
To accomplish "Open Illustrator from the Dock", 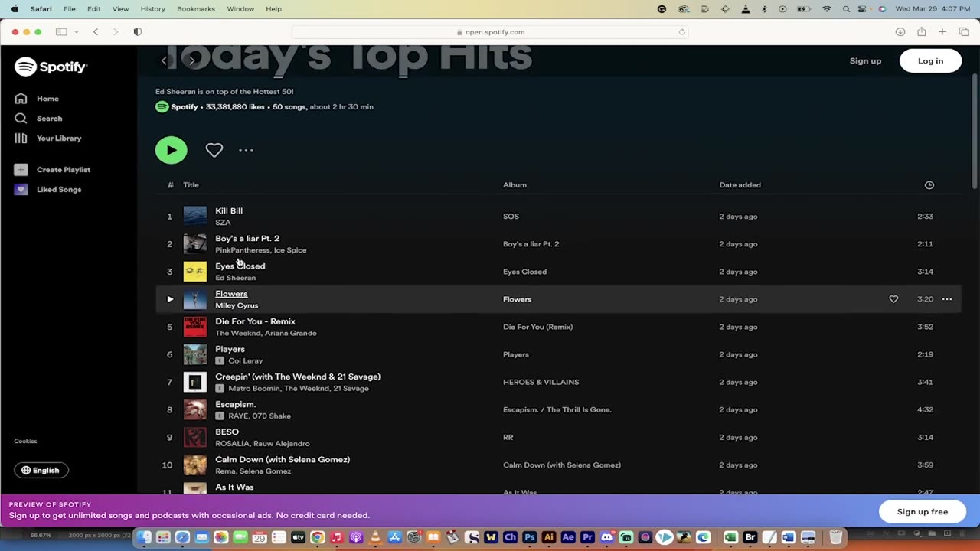I will point(548,537).
